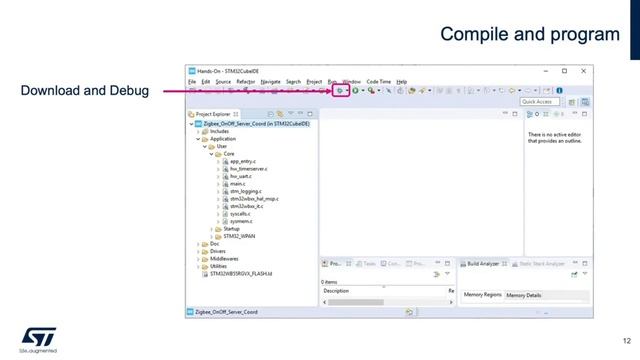Open the Project menu
The image size is (640, 360).
[314, 82]
